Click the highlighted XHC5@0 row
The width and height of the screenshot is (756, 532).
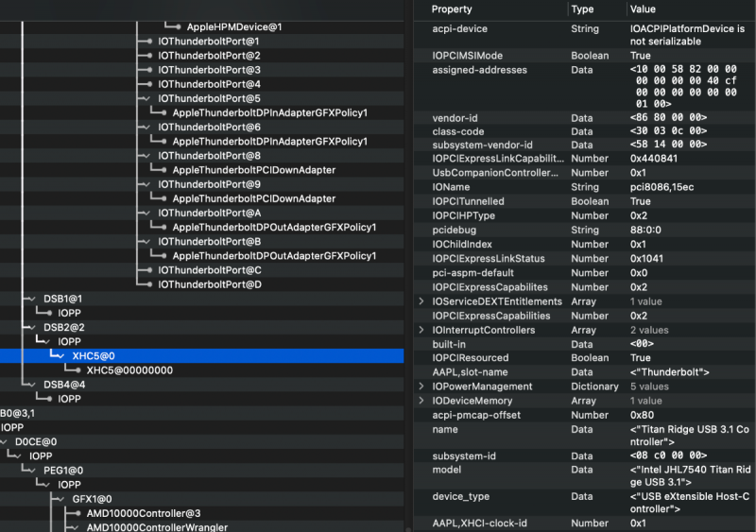pos(201,356)
